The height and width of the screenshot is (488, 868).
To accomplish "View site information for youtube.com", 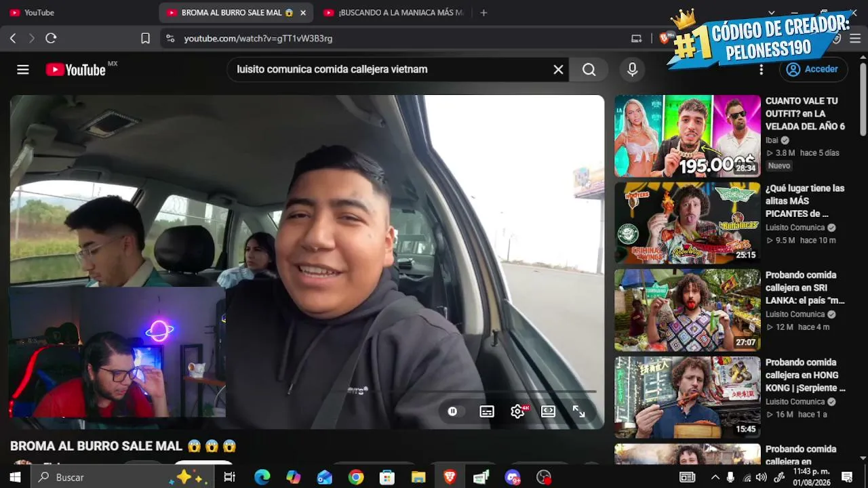I will pos(170,39).
